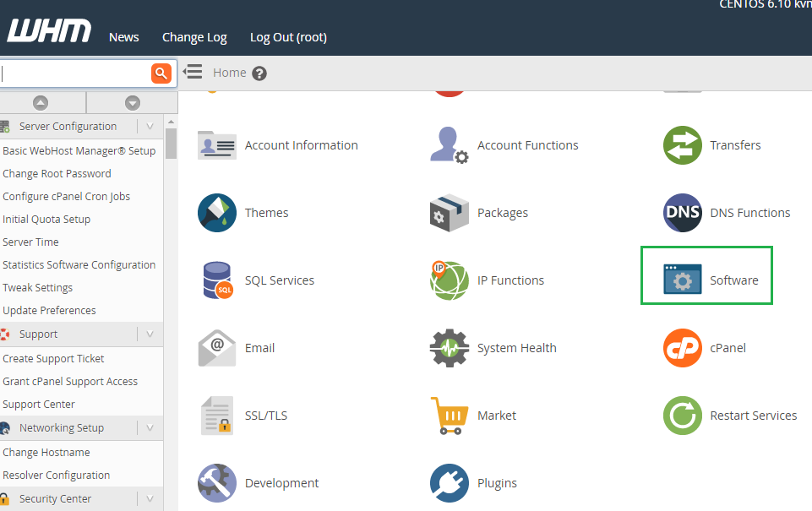This screenshot has width=812, height=511.
Task: Open Create Support Ticket link
Action: coord(53,359)
